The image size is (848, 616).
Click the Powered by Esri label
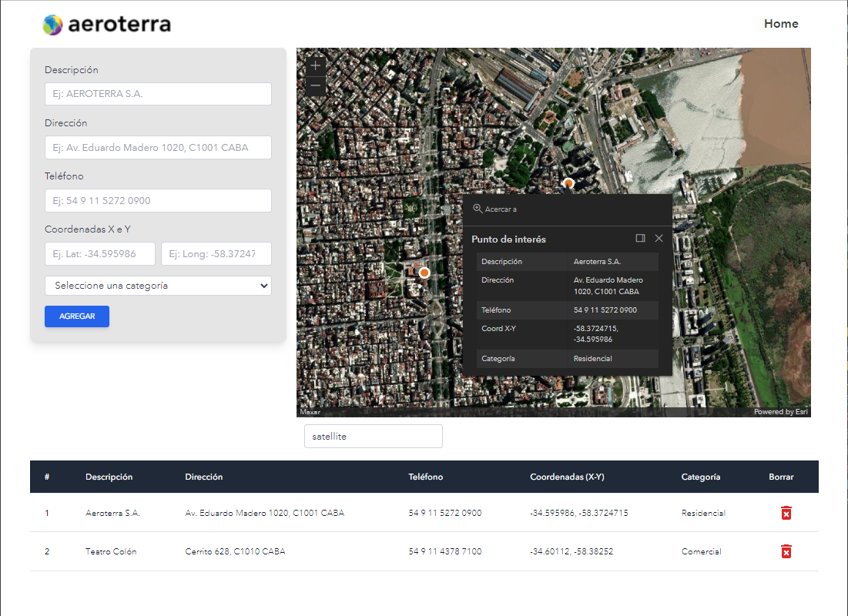pyautogui.click(x=780, y=411)
